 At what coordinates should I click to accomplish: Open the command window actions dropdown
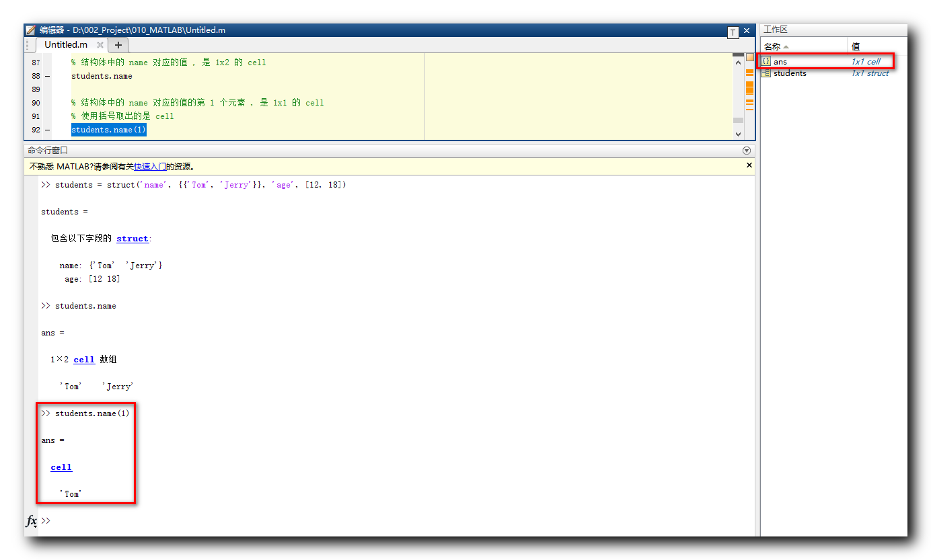click(746, 151)
